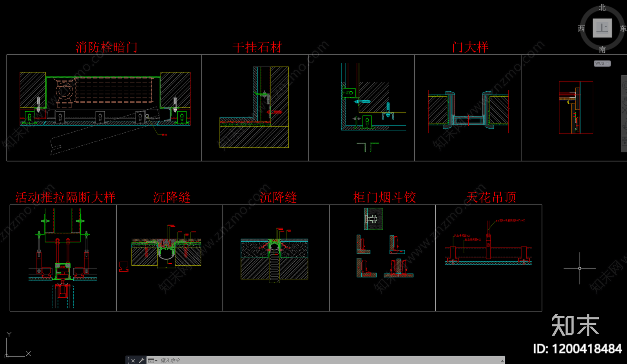Select the 上 top face on ViewCube
Screen dimensions: 627x364
point(602,28)
